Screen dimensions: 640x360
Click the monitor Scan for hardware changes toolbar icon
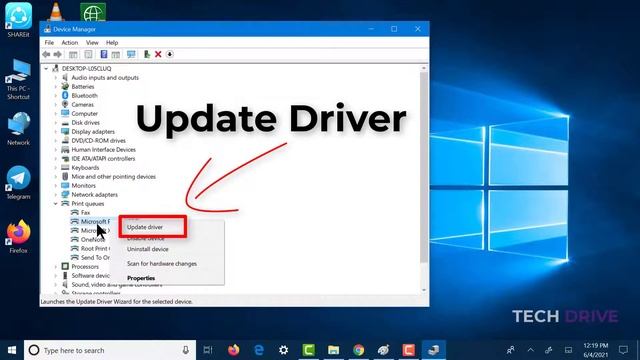tap(131, 54)
